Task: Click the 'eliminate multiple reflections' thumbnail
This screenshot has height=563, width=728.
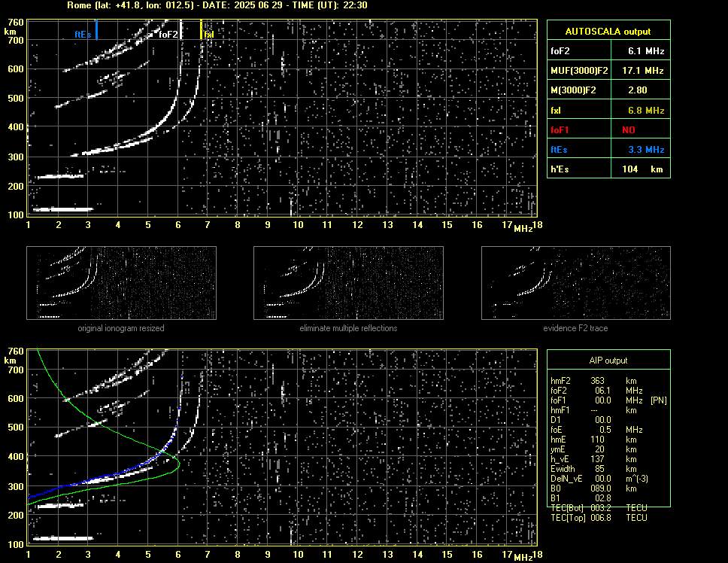Action: click(348, 283)
